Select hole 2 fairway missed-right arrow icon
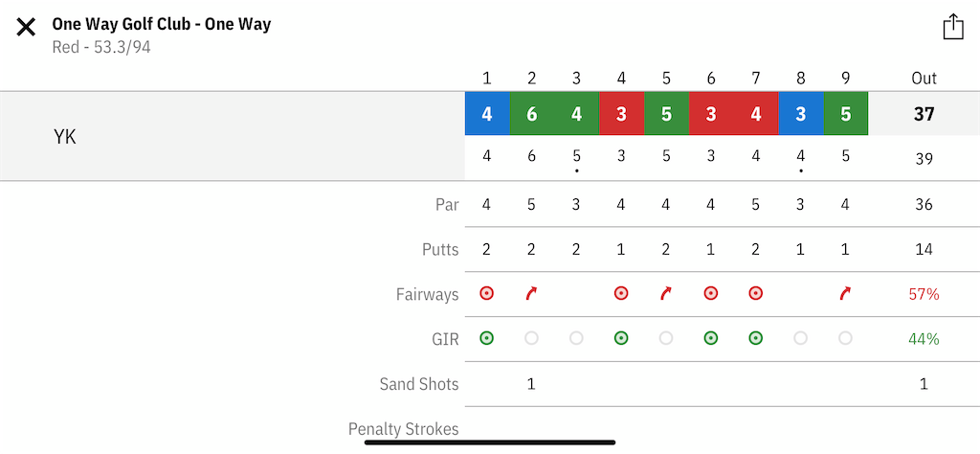 click(x=531, y=293)
